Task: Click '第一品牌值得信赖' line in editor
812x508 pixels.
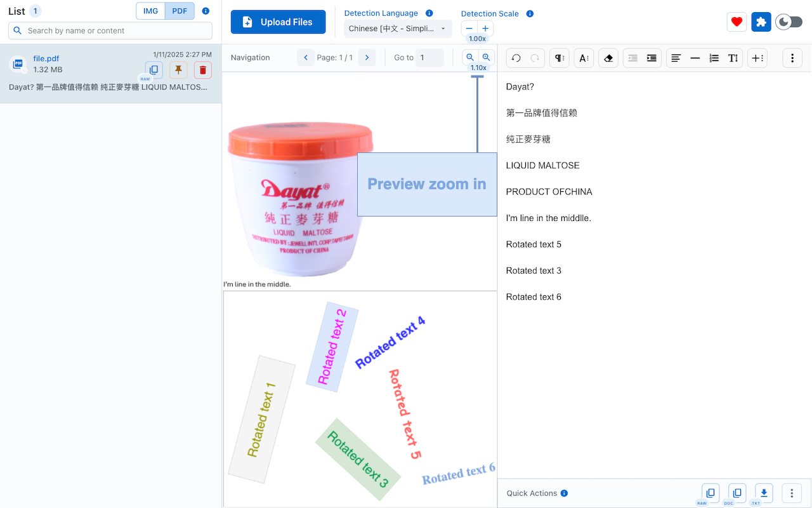Action: (542, 113)
